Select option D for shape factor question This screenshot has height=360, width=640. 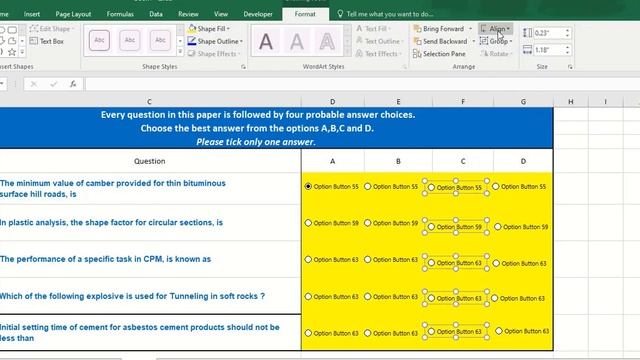pos(498,227)
